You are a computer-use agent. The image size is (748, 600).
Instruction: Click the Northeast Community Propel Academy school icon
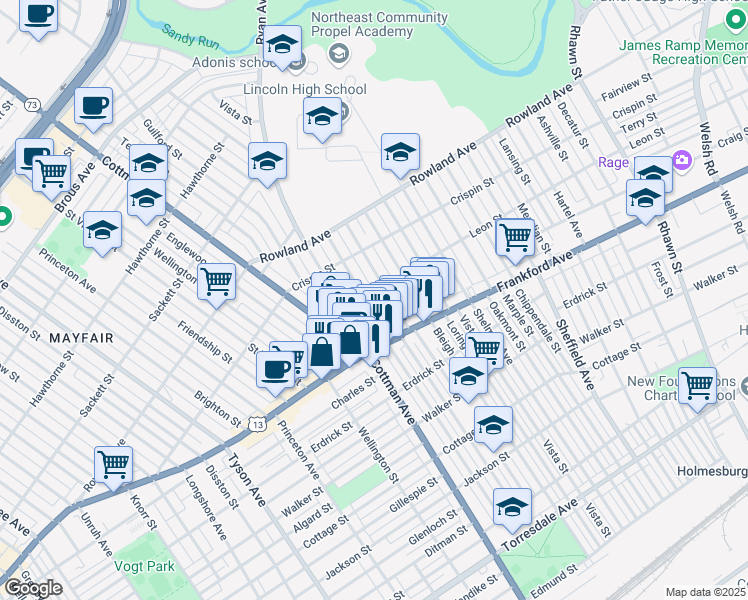338,53
